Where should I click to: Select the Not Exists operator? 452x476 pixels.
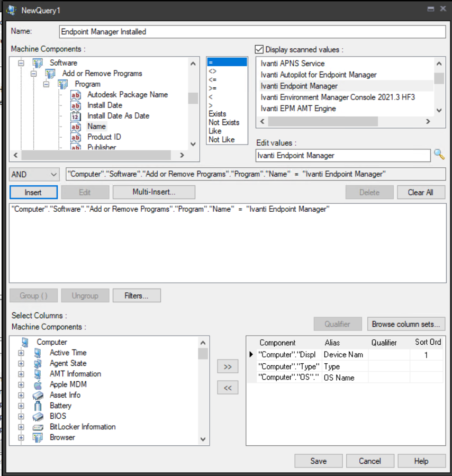223,122
